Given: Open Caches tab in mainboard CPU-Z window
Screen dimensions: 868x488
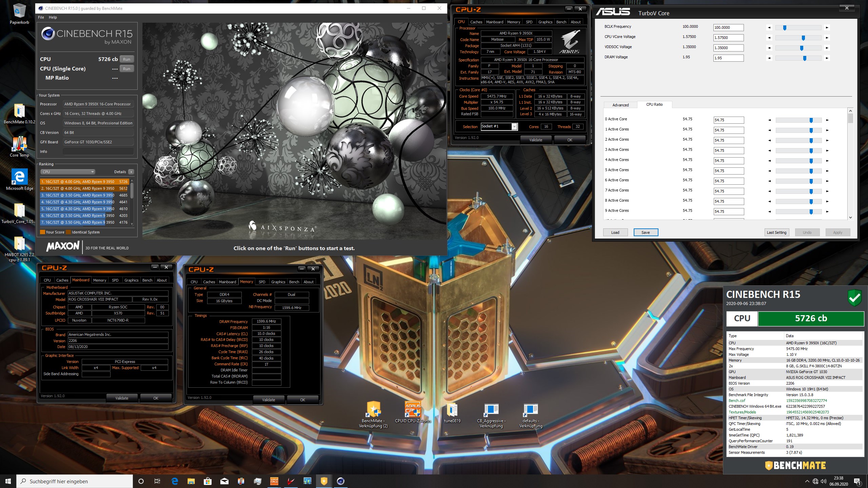Looking at the screenshot, I should tap(62, 280).
